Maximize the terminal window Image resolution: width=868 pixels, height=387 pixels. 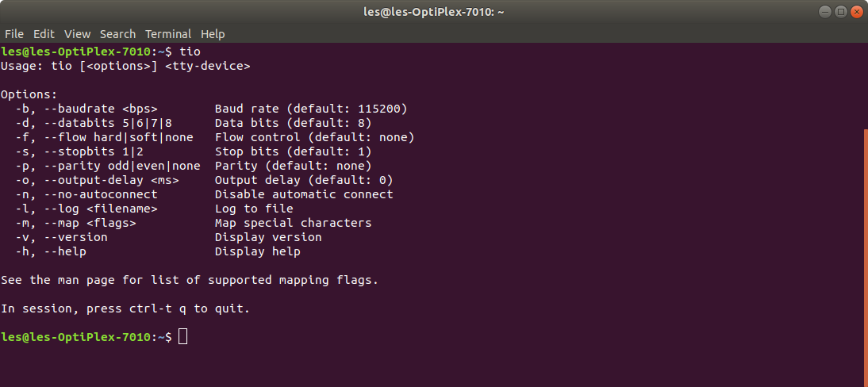[840, 12]
